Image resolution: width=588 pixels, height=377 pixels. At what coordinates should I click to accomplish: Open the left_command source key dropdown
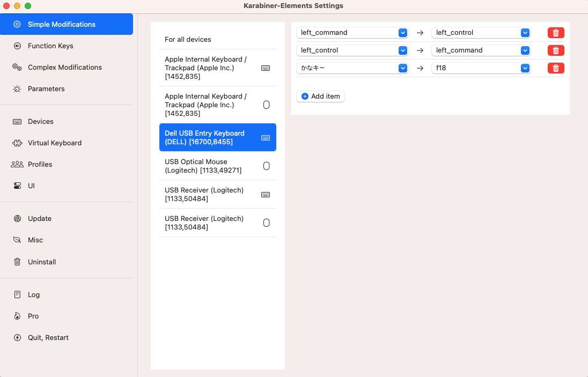pos(352,33)
